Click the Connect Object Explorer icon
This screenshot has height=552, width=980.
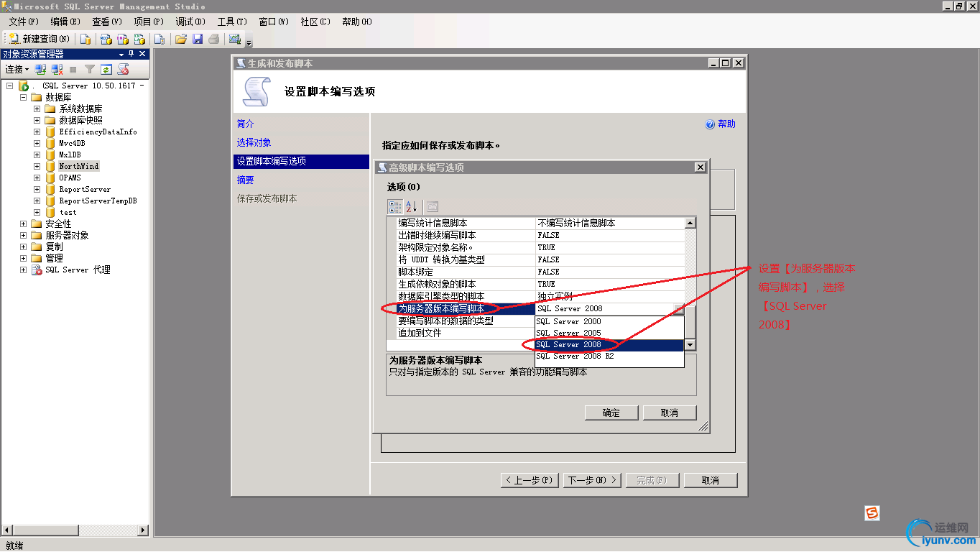point(41,69)
